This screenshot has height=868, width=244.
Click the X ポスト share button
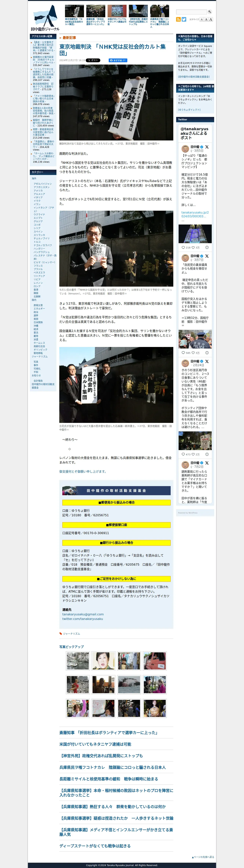[x=93, y=60]
